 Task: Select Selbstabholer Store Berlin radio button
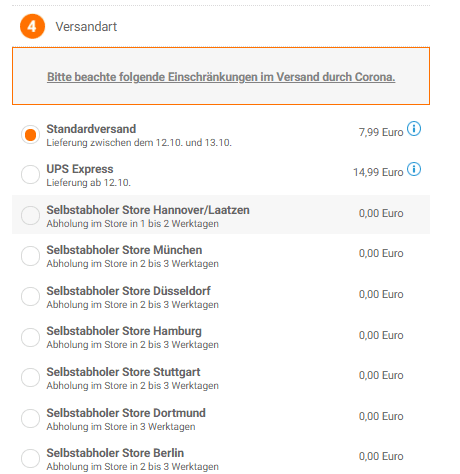click(x=30, y=458)
